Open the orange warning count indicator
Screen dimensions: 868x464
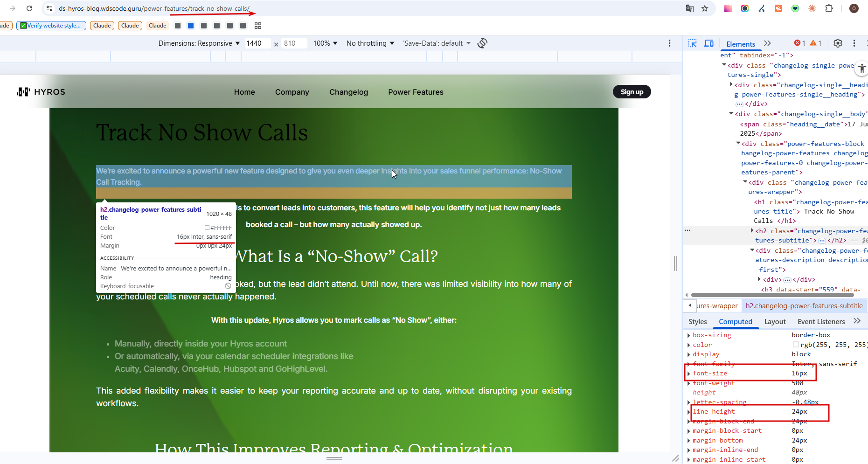816,43
